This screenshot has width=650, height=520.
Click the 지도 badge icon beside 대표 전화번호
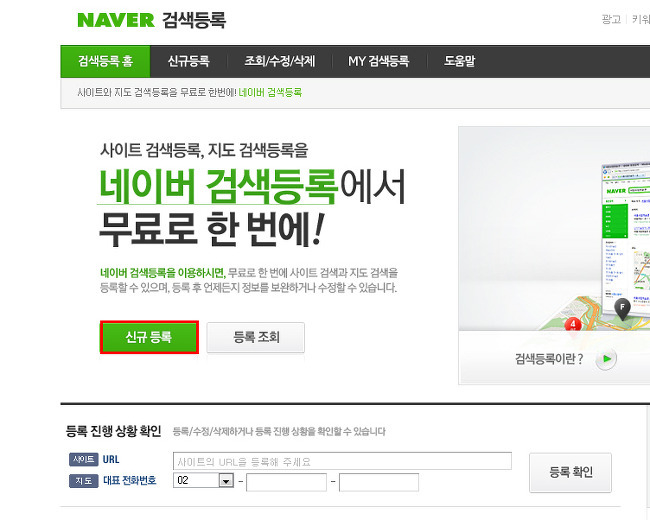point(83,481)
